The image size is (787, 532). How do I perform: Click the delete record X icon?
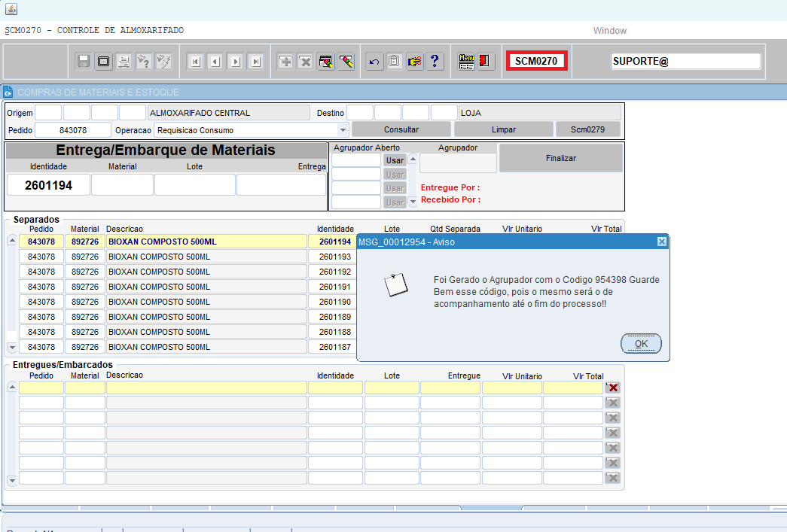click(x=305, y=62)
